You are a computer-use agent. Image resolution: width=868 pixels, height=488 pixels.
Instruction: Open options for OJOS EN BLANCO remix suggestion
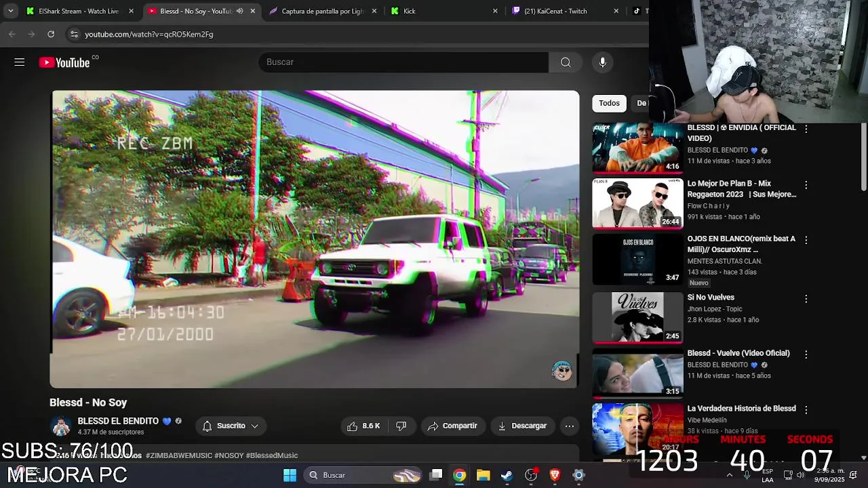[x=806, y=240]
